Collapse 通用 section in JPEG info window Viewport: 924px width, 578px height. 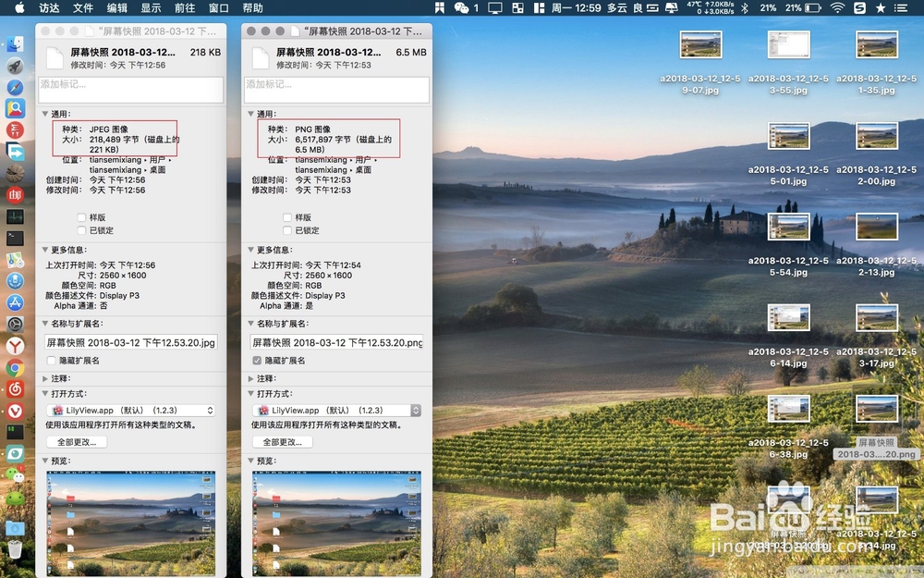coord(45,114)
